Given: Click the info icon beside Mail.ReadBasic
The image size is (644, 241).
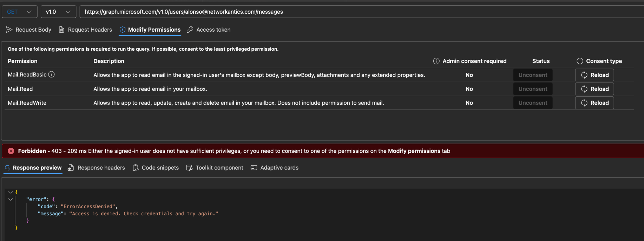Looking at the screenshot, I should (x=52, y=75).
